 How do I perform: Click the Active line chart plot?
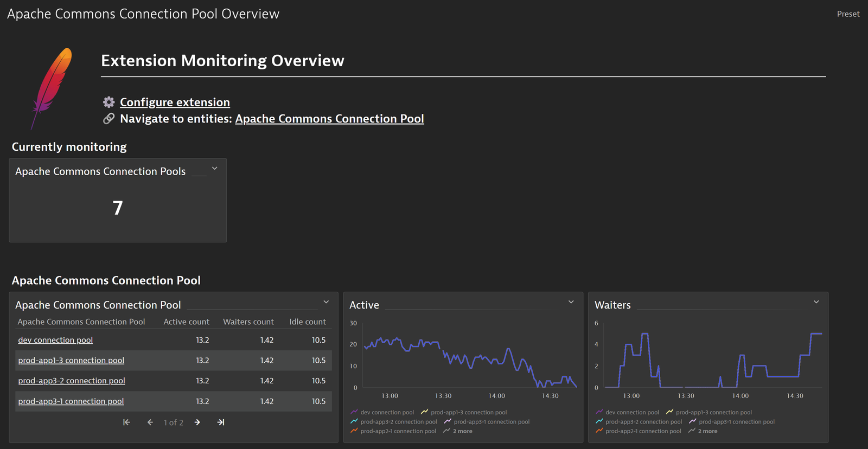point(470,356)
